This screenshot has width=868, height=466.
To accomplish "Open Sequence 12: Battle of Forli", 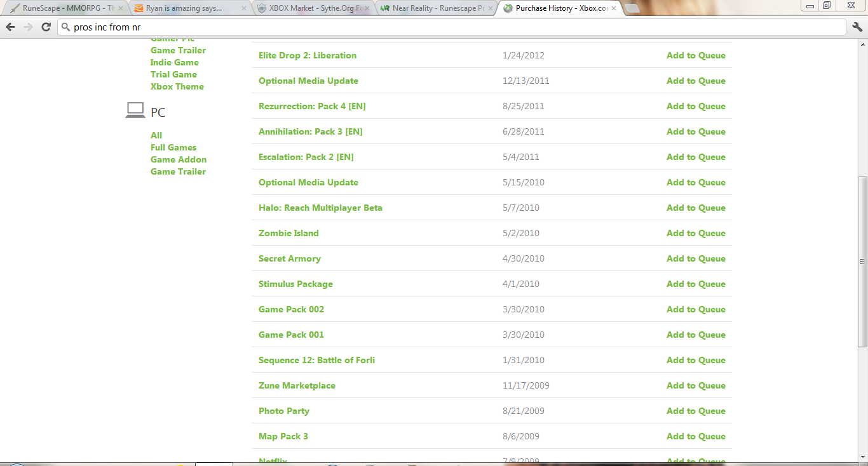I will tap(316, 360).
